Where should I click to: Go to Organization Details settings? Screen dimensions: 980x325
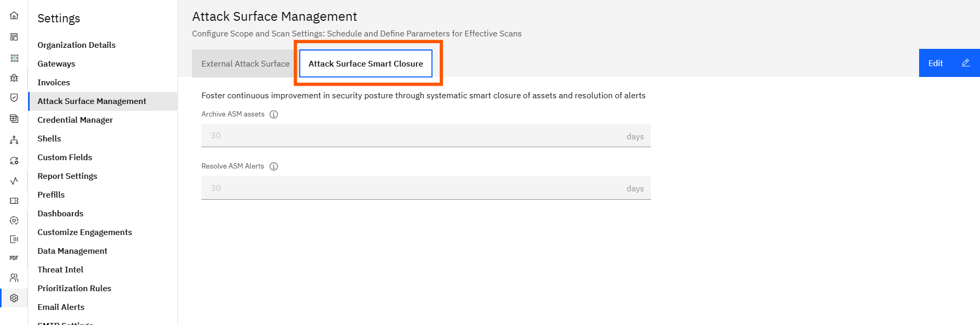pyautogui.click(x=77, y=45)
